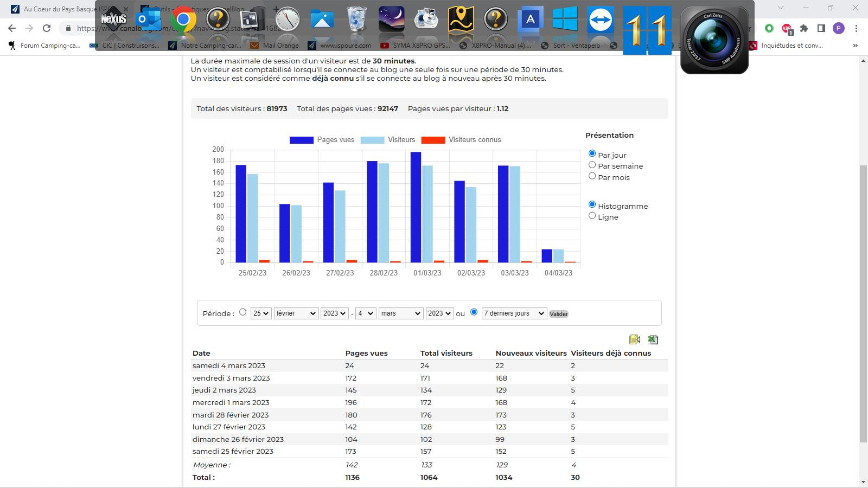This screenshot has width=868, height=488.
Task: Toggle the Chrome side panel
Action: [821, 28]
